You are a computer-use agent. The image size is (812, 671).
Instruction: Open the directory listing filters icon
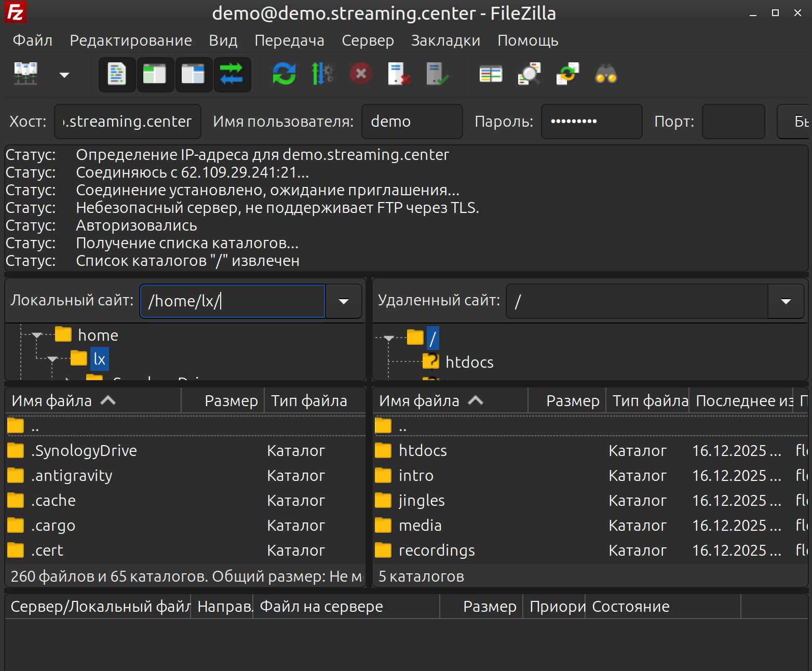pyautogui.click(x=491, y=74)
